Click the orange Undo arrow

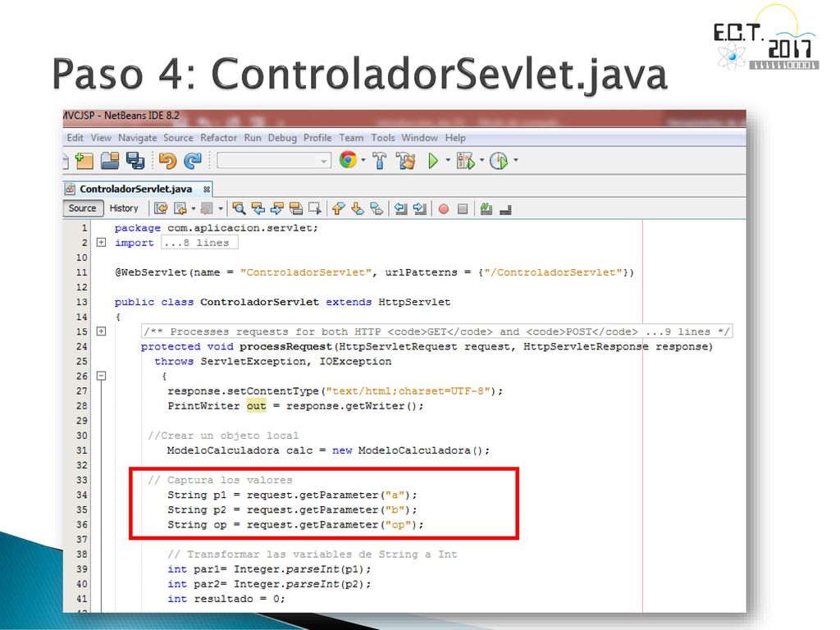click(x=167, y=160)
